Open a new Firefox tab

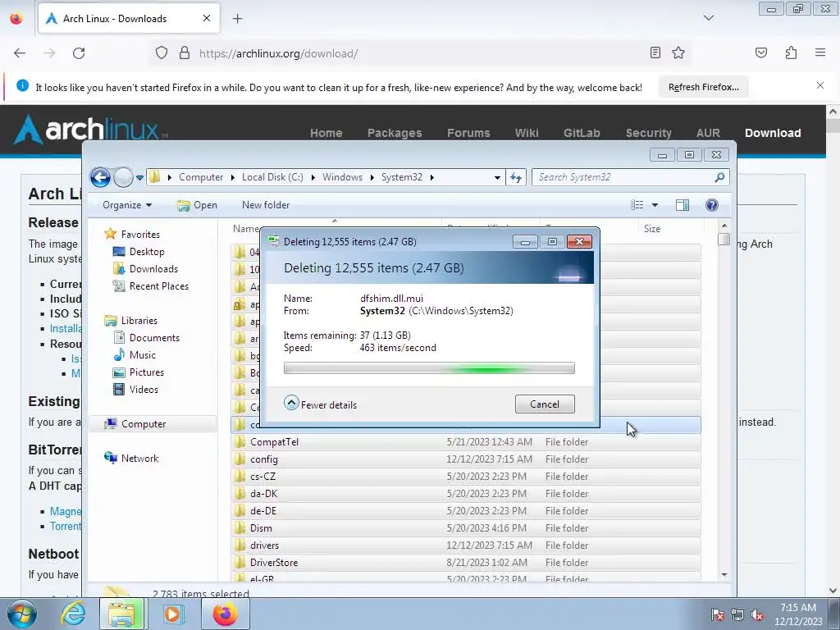[237, 19]
